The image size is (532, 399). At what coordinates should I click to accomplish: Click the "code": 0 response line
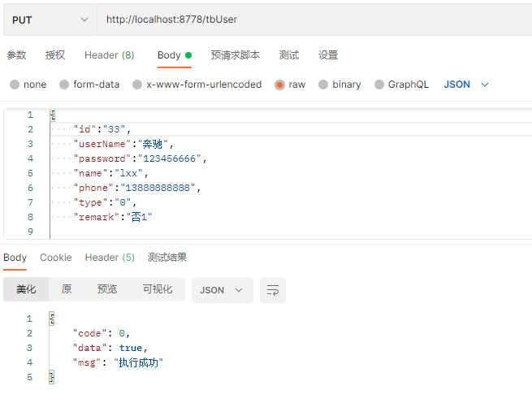102,333
